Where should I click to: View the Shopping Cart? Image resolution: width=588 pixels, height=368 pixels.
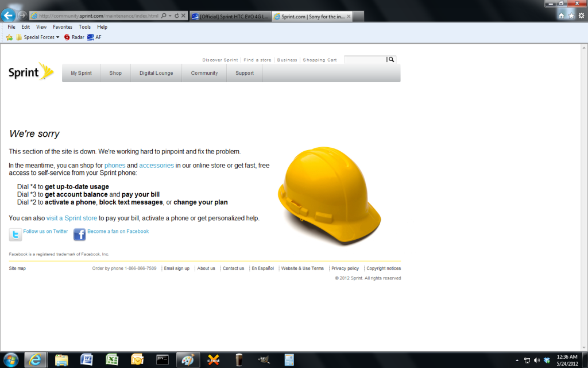tap(320, 60)
